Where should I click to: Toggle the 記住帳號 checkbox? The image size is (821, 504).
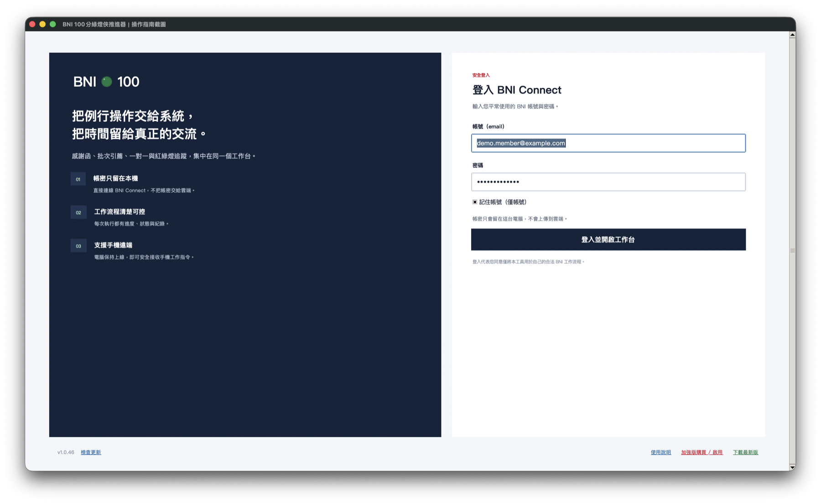475,202
